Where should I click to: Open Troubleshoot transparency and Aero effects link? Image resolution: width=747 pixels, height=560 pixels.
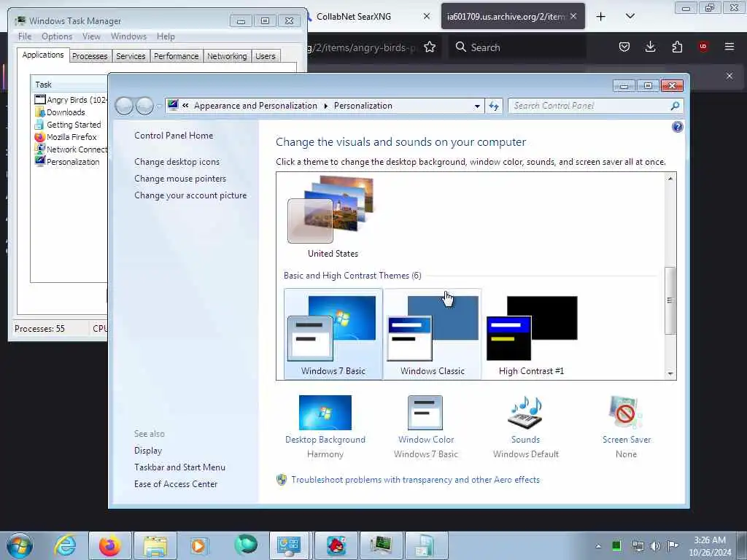(415, 480)
